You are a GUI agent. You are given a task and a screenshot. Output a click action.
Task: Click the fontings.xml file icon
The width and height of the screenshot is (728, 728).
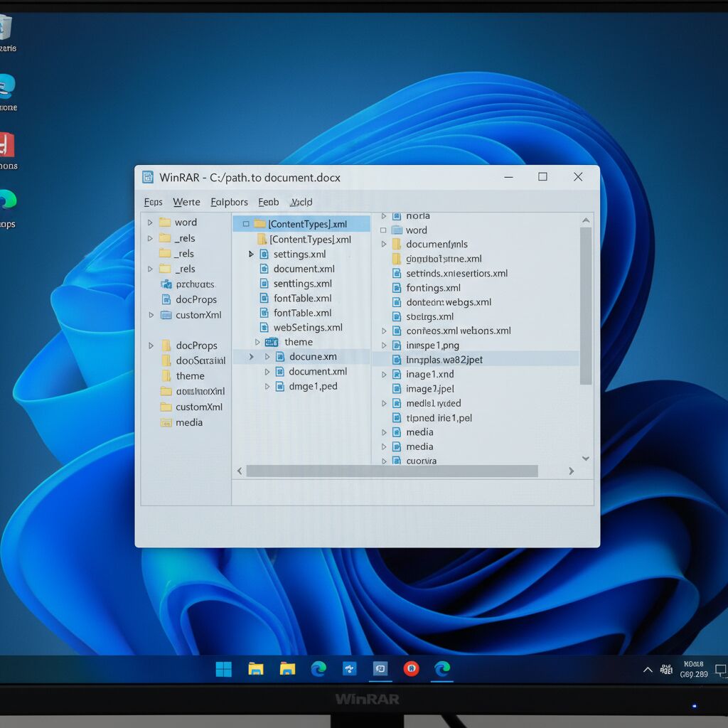click(x=397, y=288)
